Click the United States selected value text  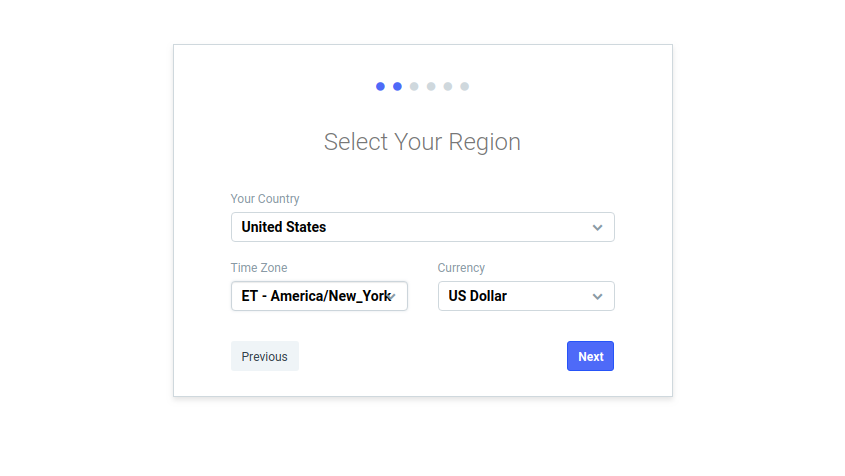[x=283, y=227]
